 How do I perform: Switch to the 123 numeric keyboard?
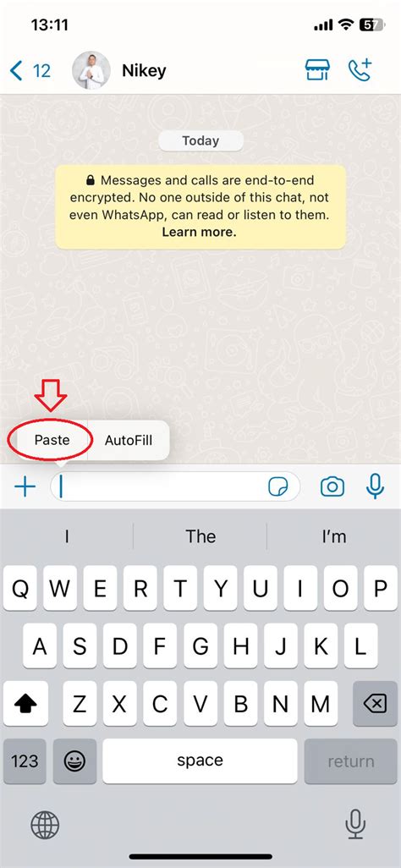click(x=25, y=761)
